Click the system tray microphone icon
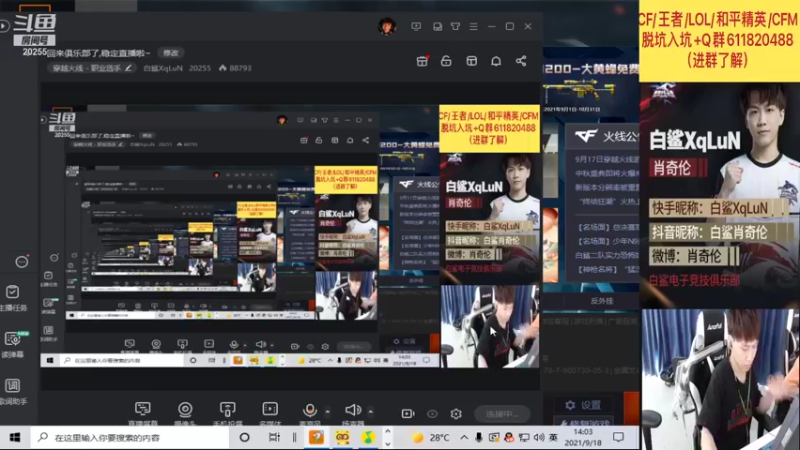The width and height of the screenshot is (800, 450). point(479,438)
